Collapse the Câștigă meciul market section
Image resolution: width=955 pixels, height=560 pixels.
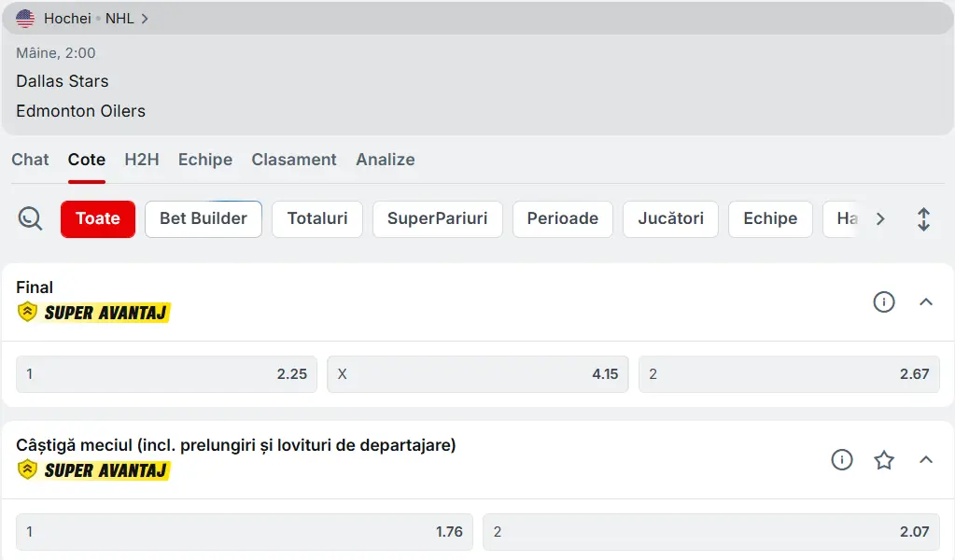click(x=925, y=459)
